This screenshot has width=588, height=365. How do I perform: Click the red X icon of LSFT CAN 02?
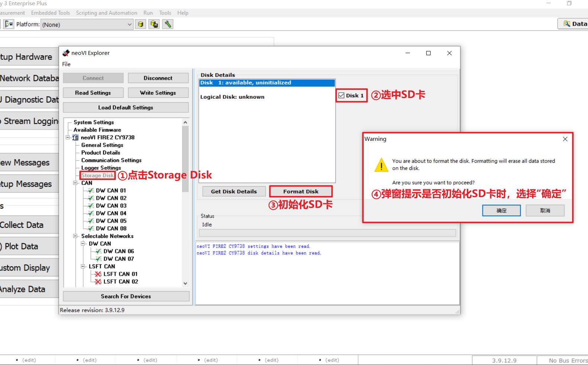(98, 282)
